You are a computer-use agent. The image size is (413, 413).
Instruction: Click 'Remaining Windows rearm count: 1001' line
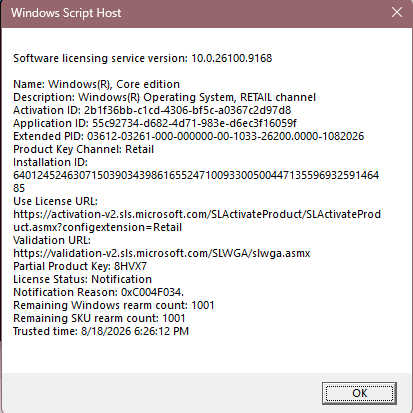pyautogui.click(x=114, y=305)
